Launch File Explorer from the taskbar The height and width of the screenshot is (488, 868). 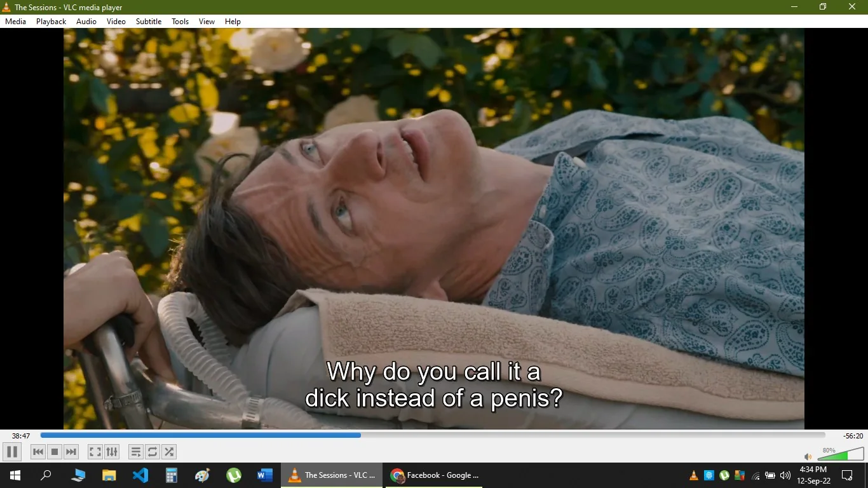(x=109, y=475)
